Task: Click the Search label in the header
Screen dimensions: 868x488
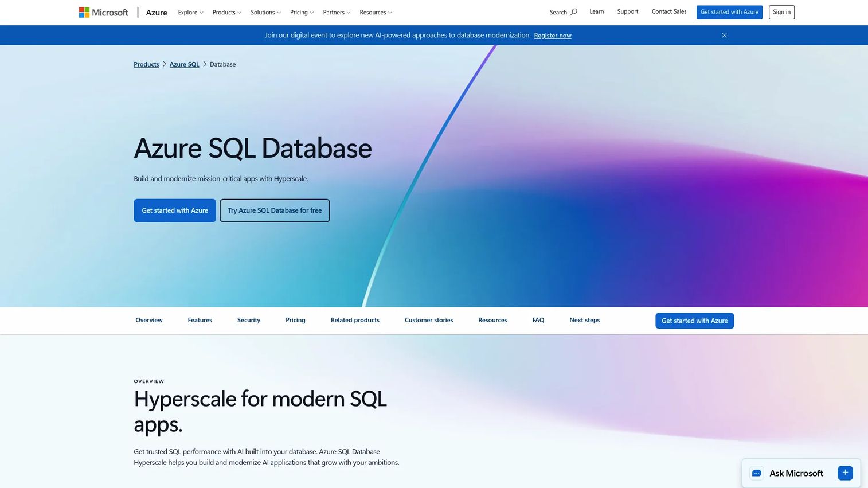Action: tap(558, 12)
